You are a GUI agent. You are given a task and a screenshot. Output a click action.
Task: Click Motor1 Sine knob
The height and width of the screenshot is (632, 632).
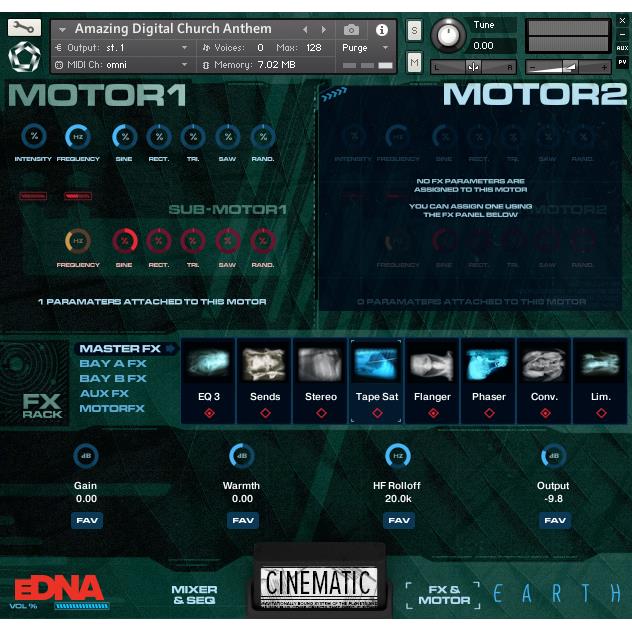pos(125,137)
